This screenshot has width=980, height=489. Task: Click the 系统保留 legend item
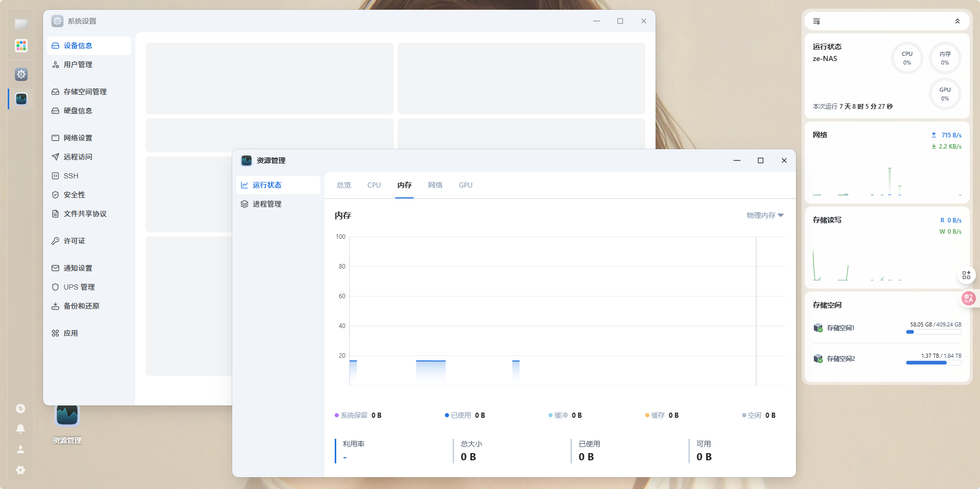pyautogui.click(x=358, y=415)
